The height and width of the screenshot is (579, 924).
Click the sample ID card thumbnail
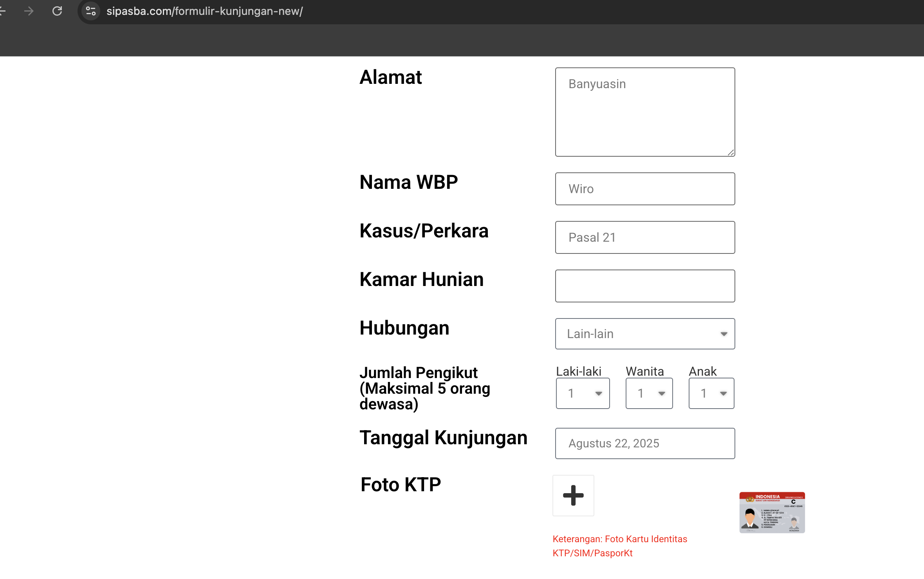point(772,512)
